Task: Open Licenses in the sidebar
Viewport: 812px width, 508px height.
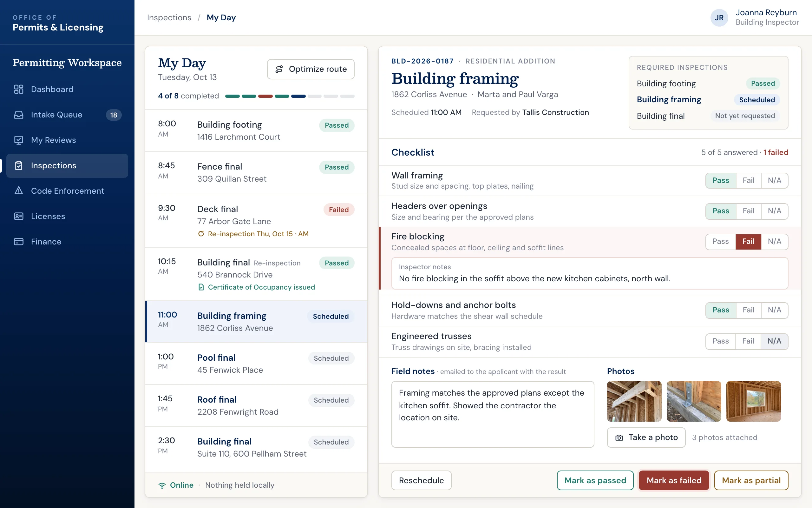Action: coord(67,216)
